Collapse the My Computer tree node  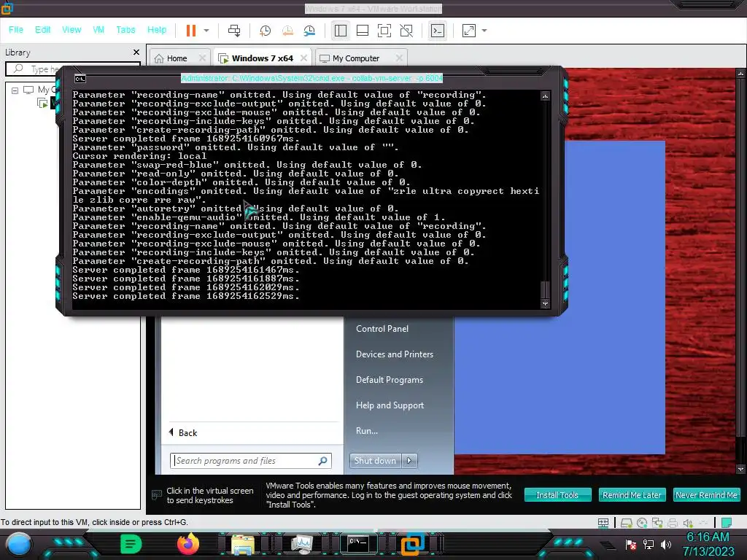pos(15,90)
